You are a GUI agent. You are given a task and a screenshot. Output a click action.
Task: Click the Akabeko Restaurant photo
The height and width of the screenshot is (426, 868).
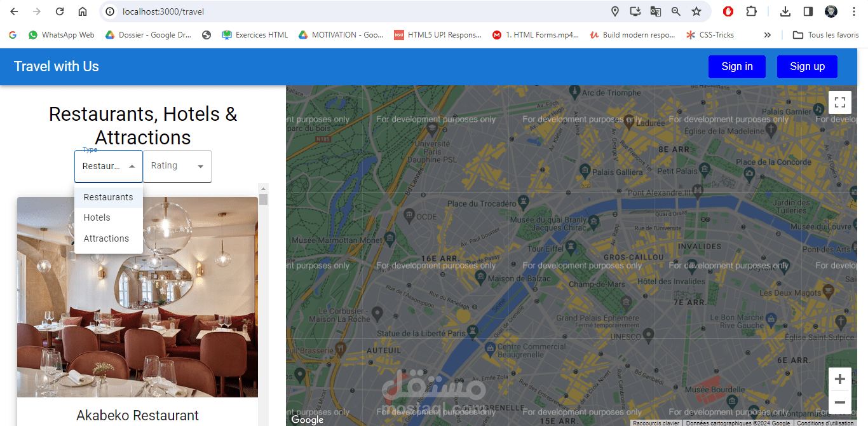click(x=137, y=297)
